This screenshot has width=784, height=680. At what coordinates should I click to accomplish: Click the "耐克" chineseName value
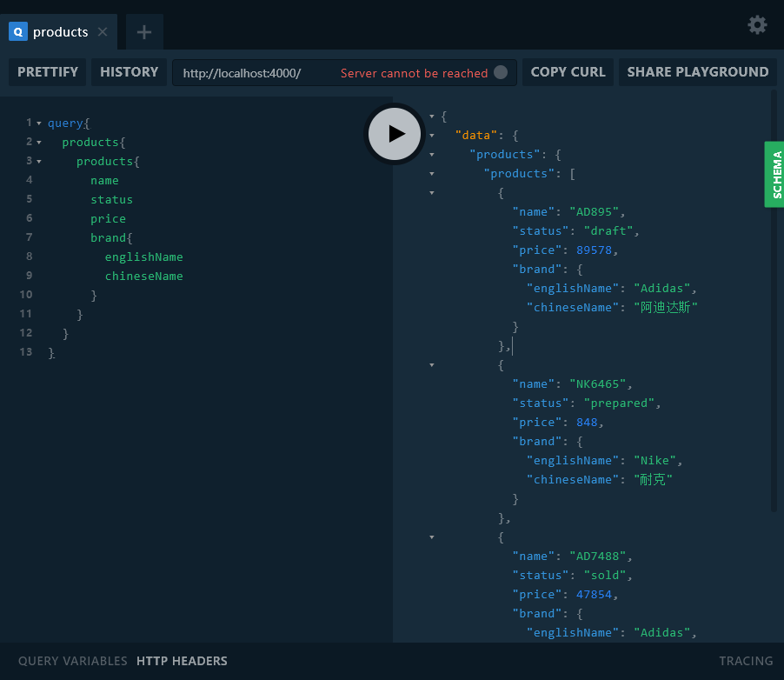[x=653, y=480]
